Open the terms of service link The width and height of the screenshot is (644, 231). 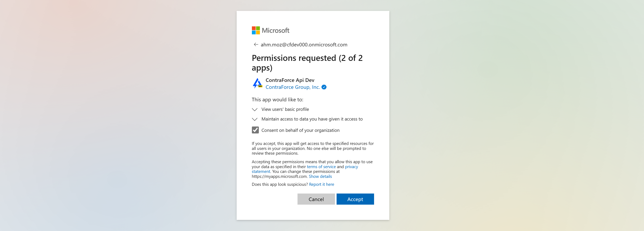321,167
